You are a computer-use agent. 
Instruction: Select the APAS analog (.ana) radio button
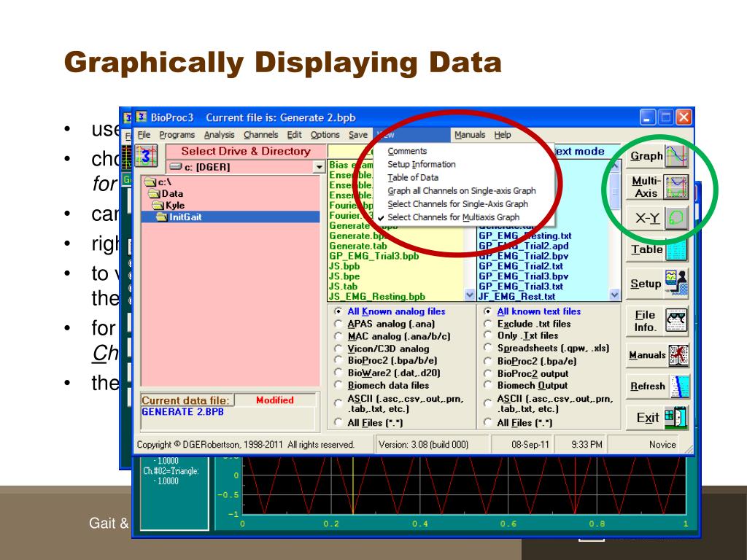(338, 324)
